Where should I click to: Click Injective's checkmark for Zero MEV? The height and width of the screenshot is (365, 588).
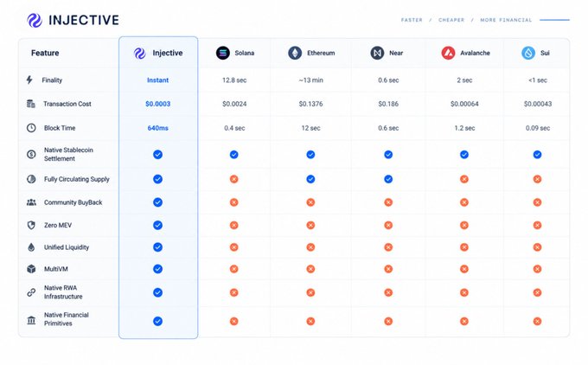click(158, 225)
